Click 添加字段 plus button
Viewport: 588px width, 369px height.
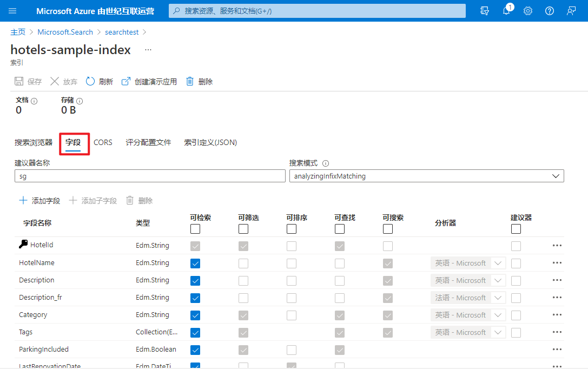[39, 201]
